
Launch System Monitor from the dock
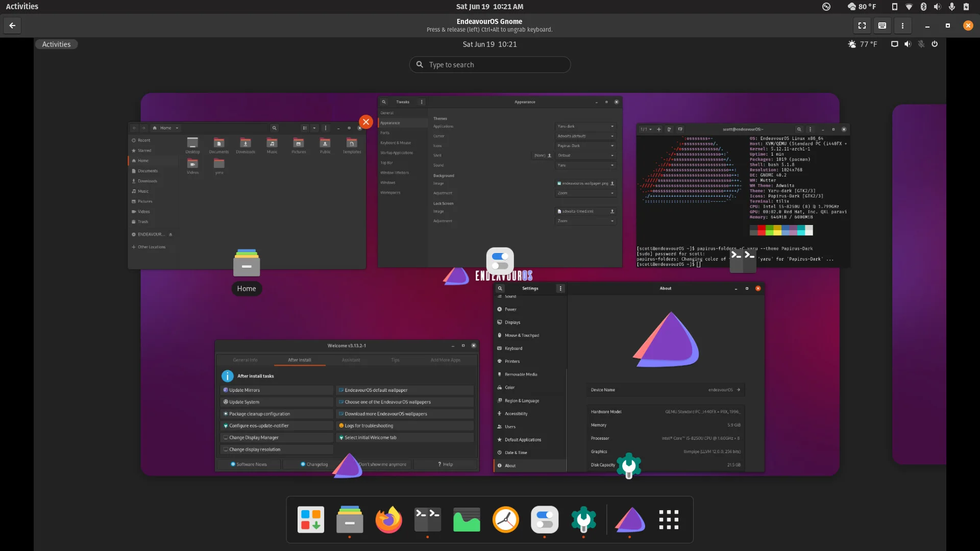[467, 520]
